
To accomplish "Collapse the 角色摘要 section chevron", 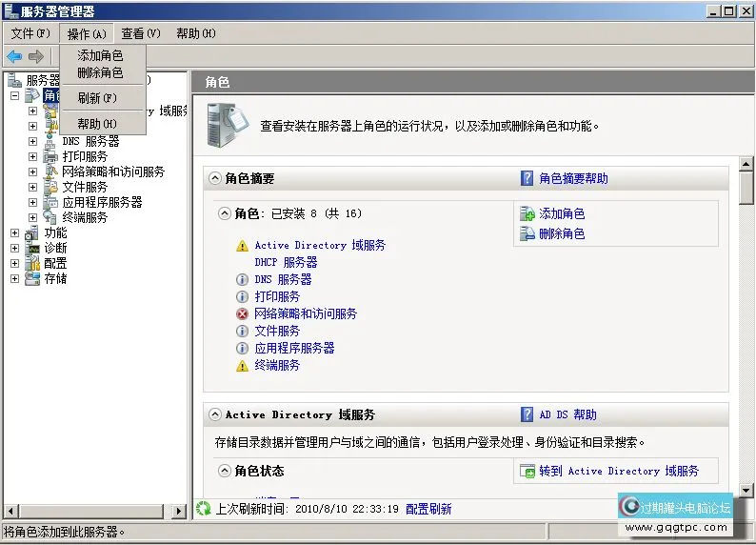I will pos(215,178).
